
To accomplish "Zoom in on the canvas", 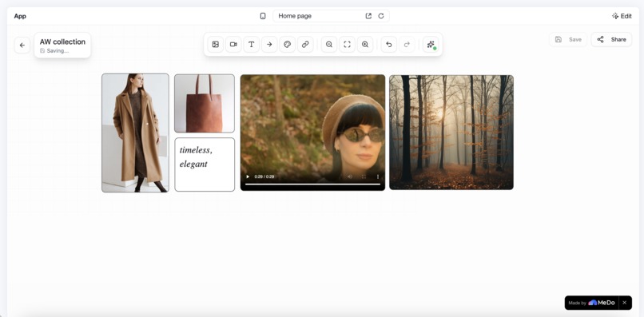I will pos(365,45).
